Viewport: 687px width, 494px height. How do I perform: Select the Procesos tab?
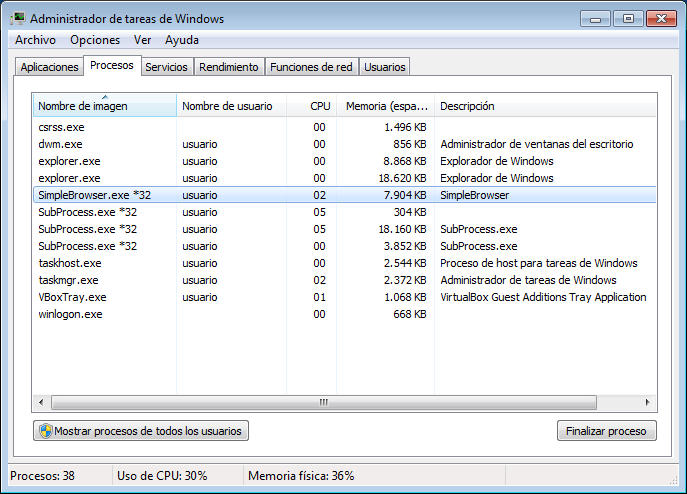[x=112, y=65]
